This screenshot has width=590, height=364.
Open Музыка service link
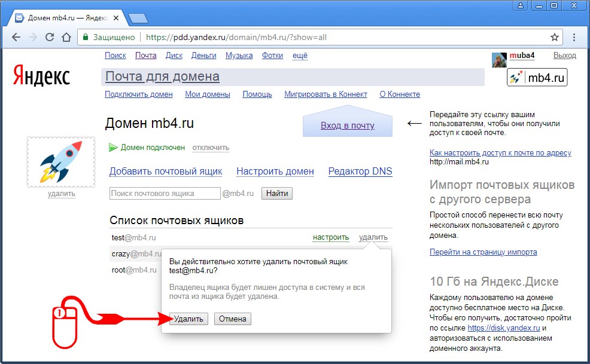(239, 55)
